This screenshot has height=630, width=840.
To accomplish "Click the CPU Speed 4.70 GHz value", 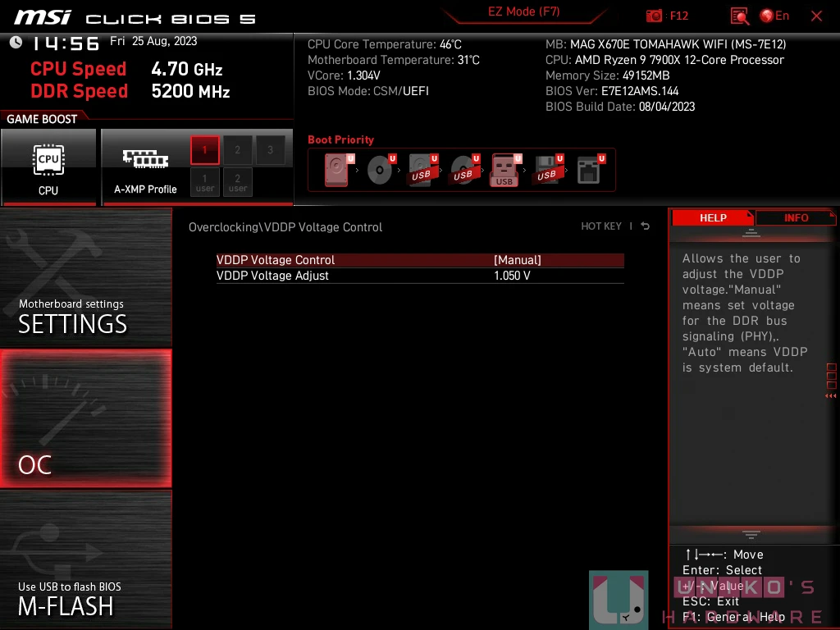I will tap(186, 69).
